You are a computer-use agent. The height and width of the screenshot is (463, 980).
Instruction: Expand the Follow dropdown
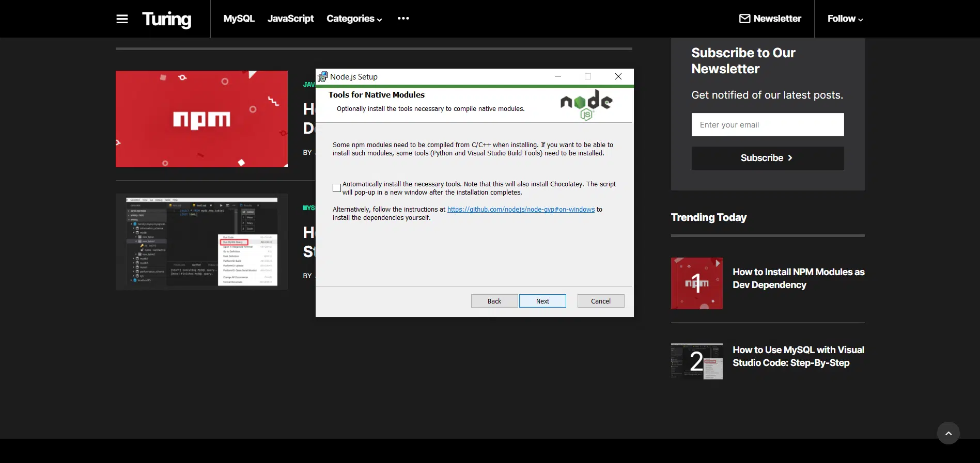coord(845,19)
